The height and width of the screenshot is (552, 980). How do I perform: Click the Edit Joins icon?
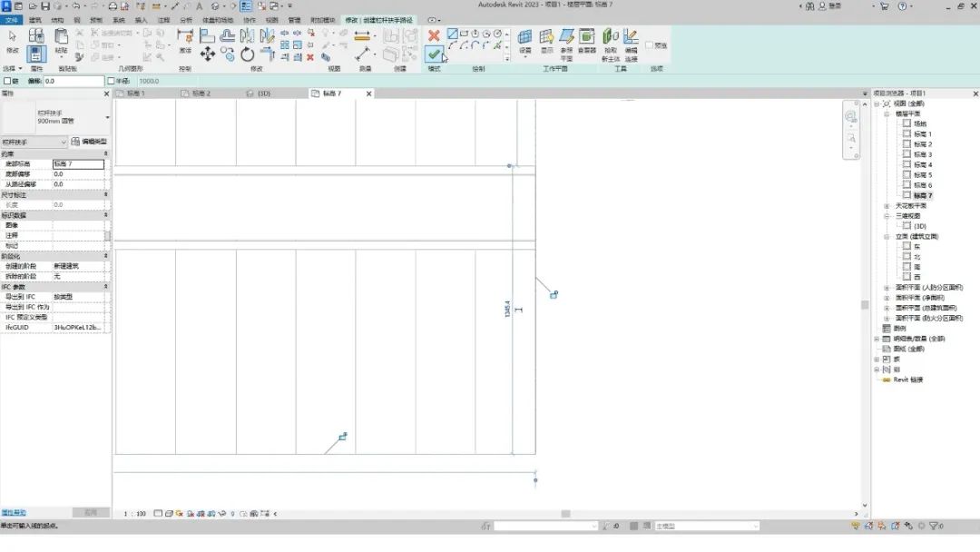[x=632, y=37]
